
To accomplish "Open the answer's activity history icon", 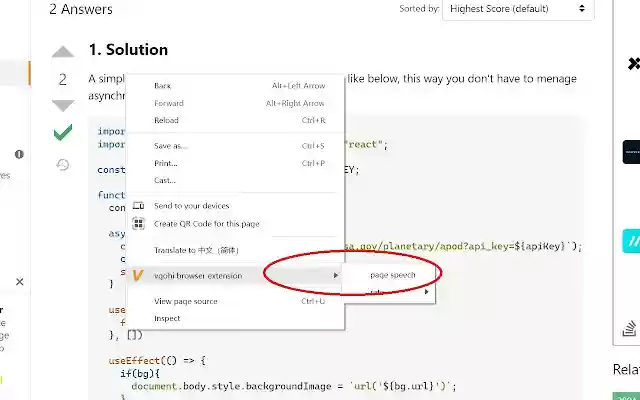I will click(x=63, y=164).
